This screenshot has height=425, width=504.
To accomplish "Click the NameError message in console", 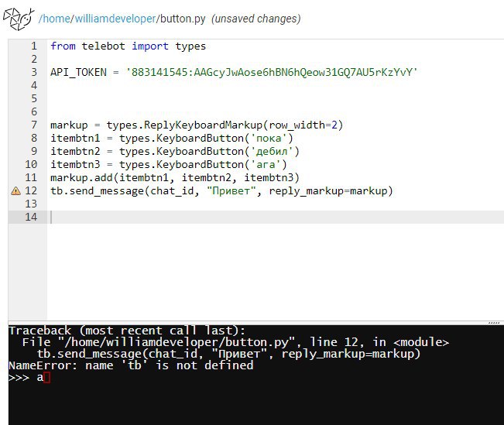I will [x=131, y=365].
